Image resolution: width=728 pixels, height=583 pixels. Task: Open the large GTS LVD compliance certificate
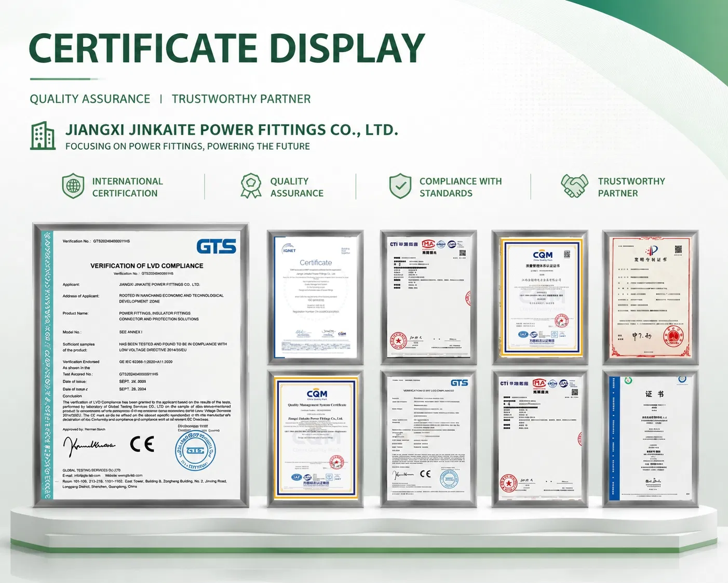[x=141, y=365]
